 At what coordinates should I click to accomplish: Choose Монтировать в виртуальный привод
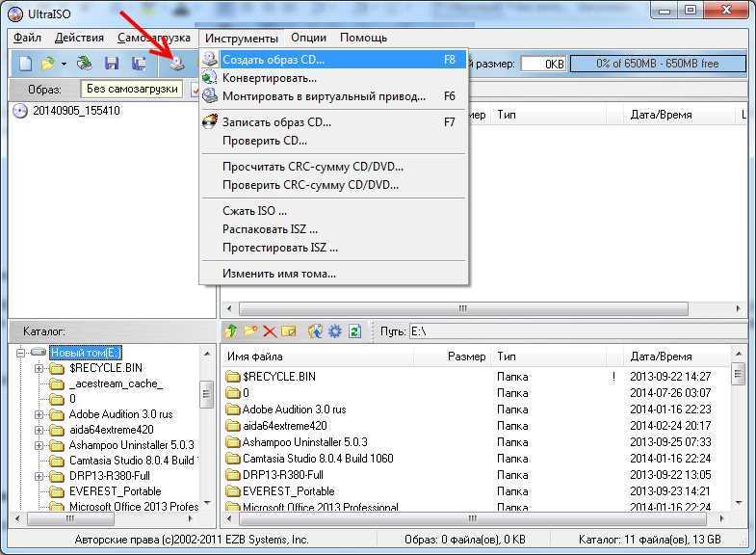[x=333, y=96]
